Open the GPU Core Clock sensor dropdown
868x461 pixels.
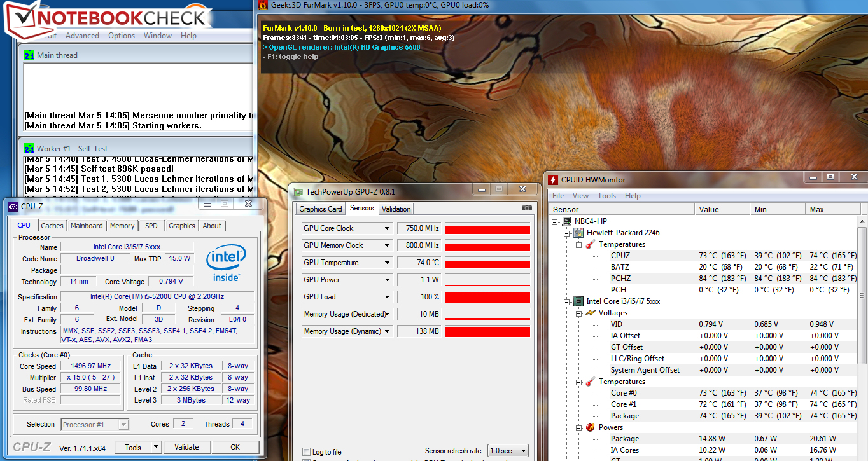coord(386,228)
